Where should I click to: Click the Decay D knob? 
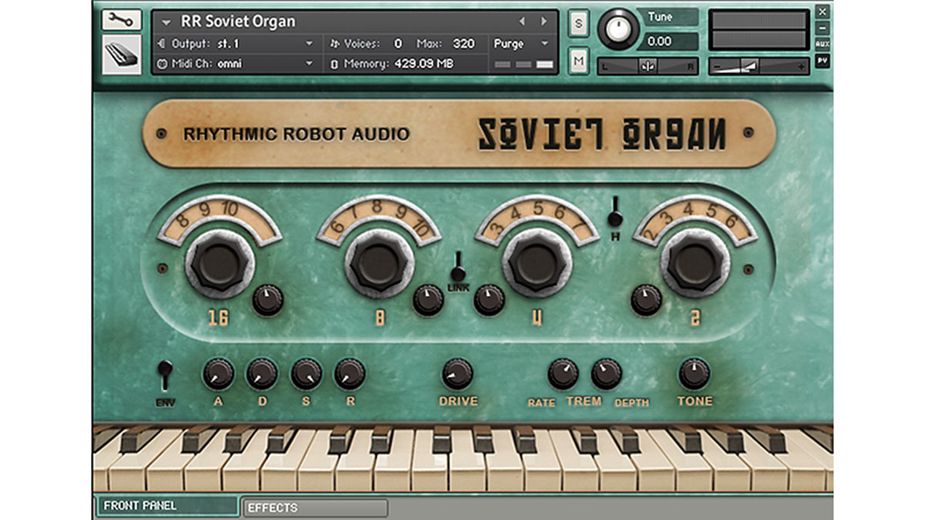(x=262, y=374)
